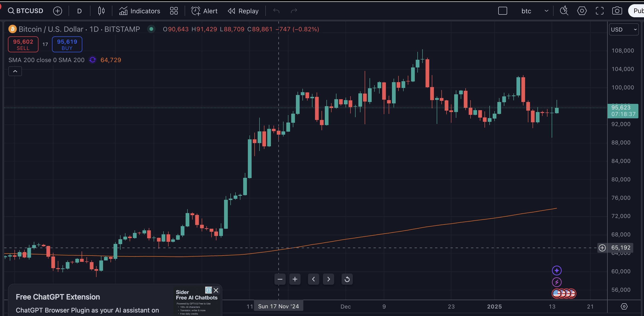Close the Sider advertisement popup
The width and height of the screenshot is (644, 316).
216,290
